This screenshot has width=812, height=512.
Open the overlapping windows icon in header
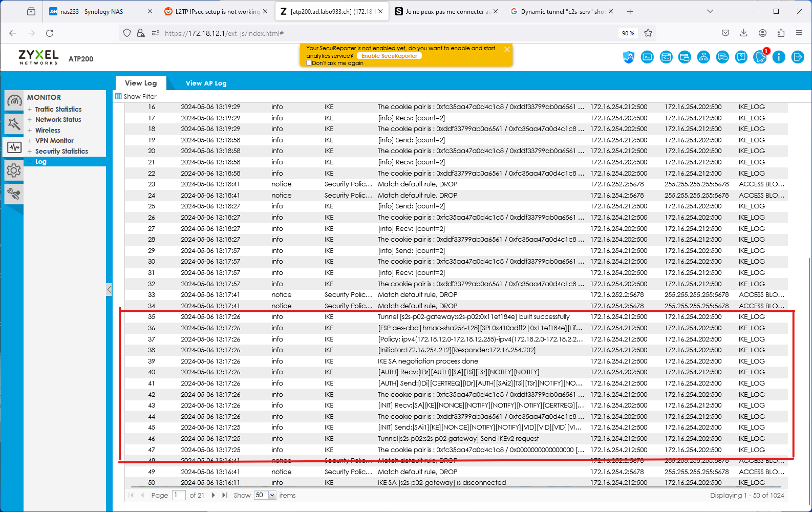[685, 57]
